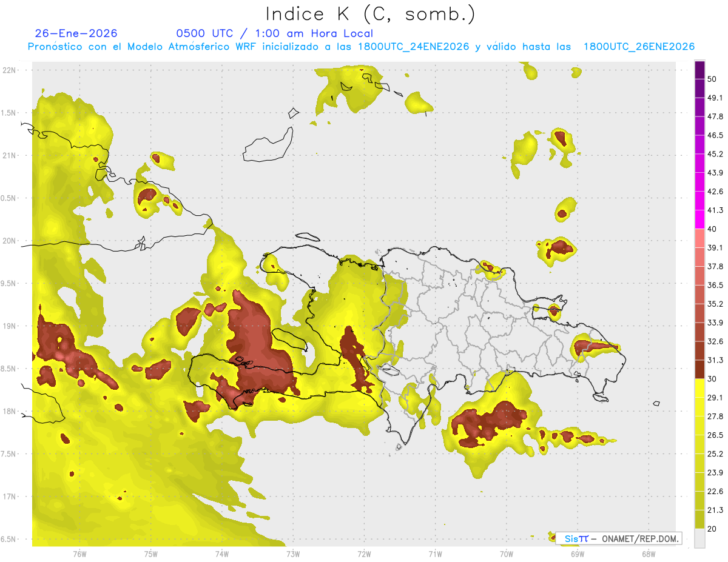Pick the bright yellow legend swatch between 29.1 and 30
Screen dimensions: 728x562
click(699, 388)
